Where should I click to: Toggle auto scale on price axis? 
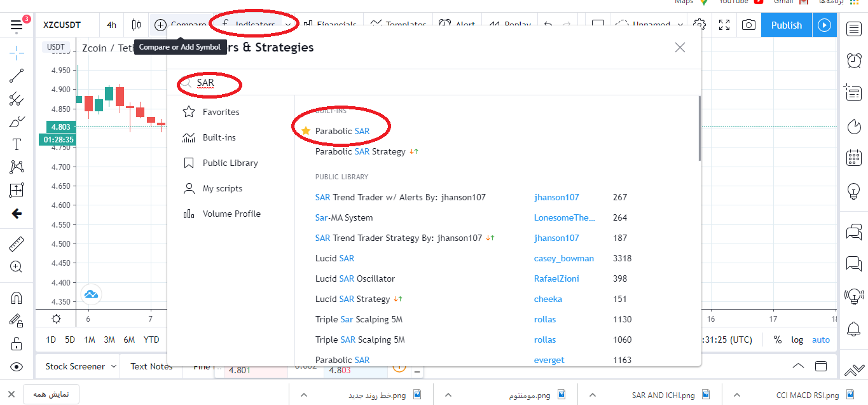tap(821, 340)
